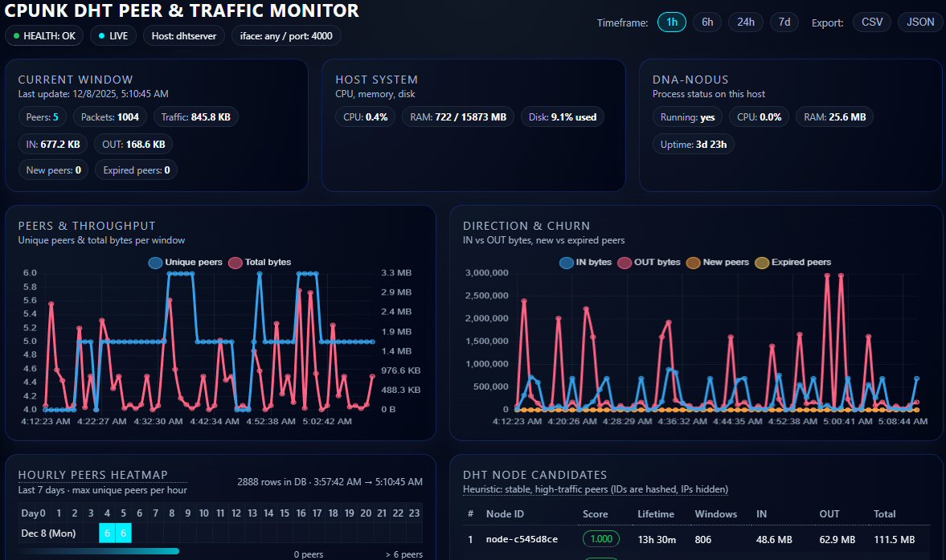The width and height of the screenshot is (946, 560).
Task: Toggle Unique peers legend series
Action: (x=186, y=263)
